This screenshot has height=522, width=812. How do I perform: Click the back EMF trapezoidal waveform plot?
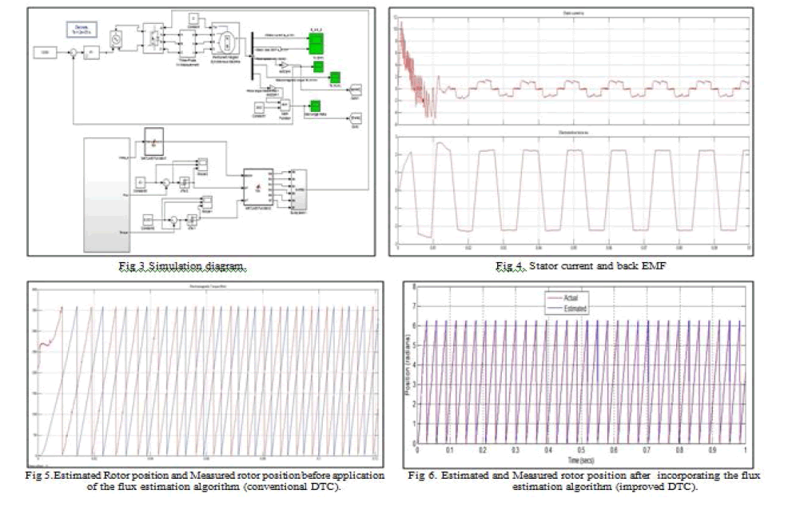[572, 190]
